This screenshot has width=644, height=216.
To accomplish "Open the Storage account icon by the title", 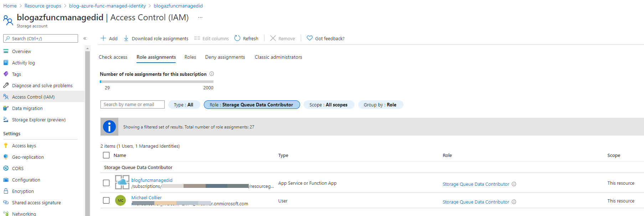I will [x=8, y=20].
